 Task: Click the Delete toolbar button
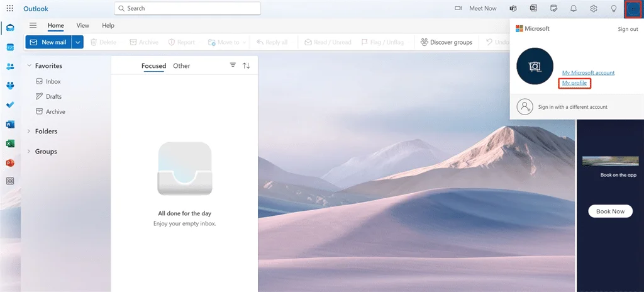tap(104, 42)
